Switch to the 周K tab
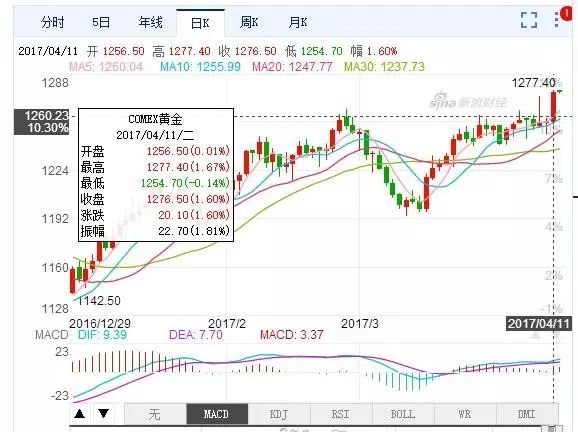Screen dimensions: 578x432 tap(248, 23)
